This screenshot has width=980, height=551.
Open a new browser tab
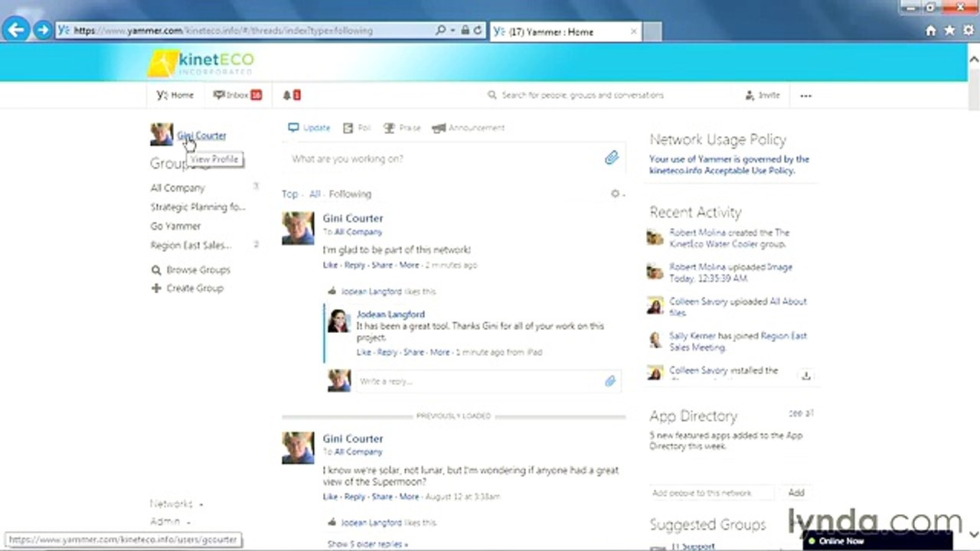tap(652, 31)
